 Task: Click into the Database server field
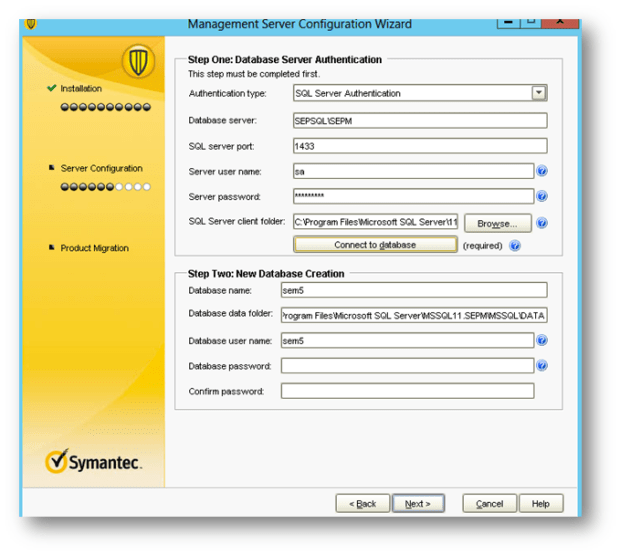(420, 120)
